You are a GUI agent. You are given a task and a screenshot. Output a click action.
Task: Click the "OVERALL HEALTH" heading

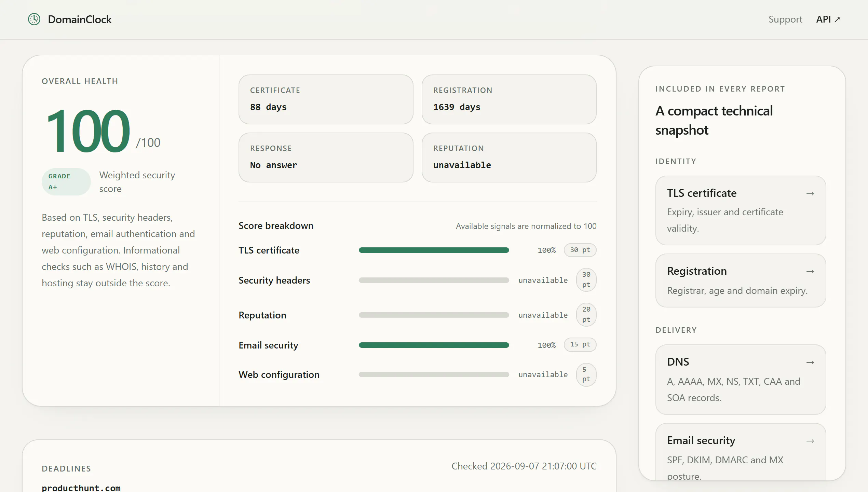click(80, 81)
